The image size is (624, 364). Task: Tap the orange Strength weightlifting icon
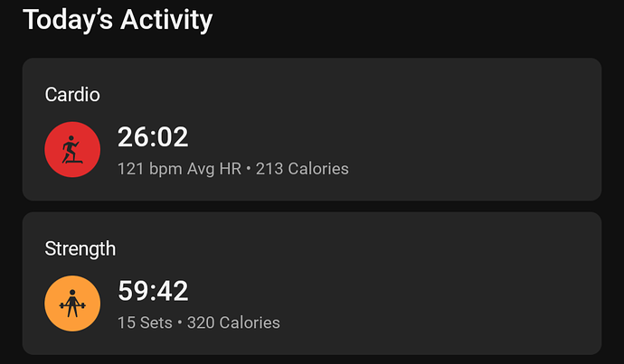pos(72,303)
